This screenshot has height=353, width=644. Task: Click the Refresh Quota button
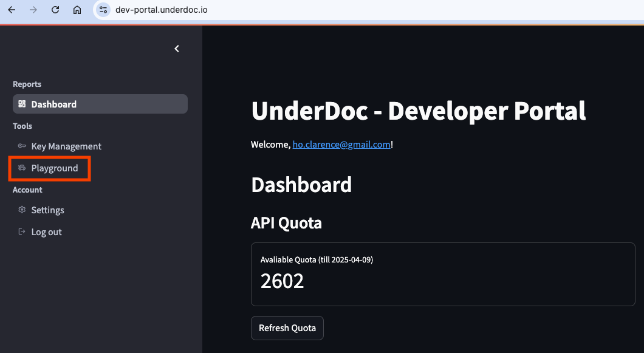287,328
